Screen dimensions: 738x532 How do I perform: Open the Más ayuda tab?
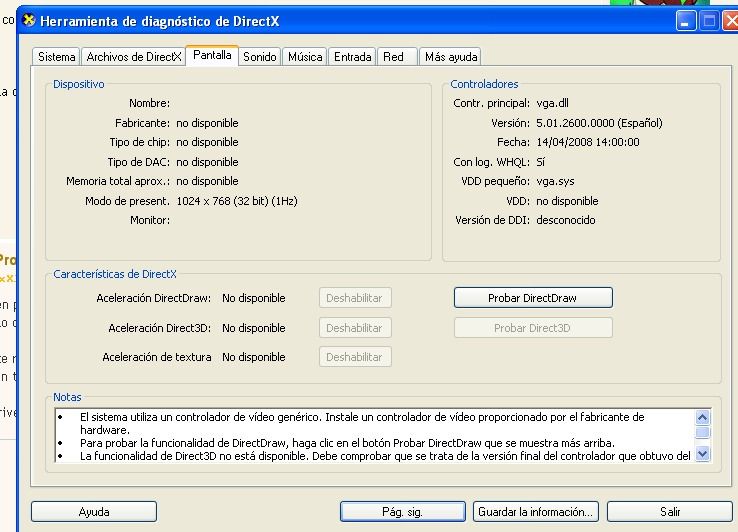[x=450, y=57]
